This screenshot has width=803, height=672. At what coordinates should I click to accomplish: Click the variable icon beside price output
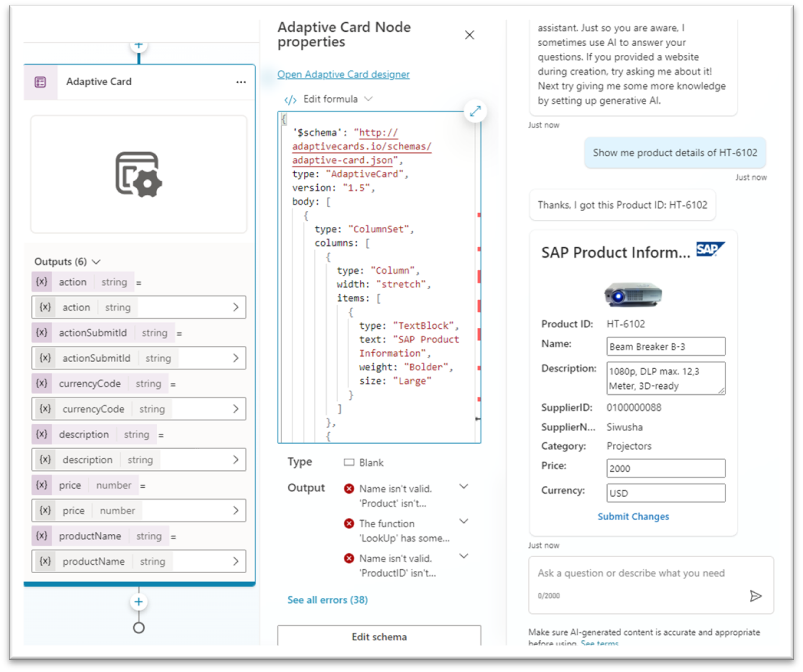tap(41, 485)
